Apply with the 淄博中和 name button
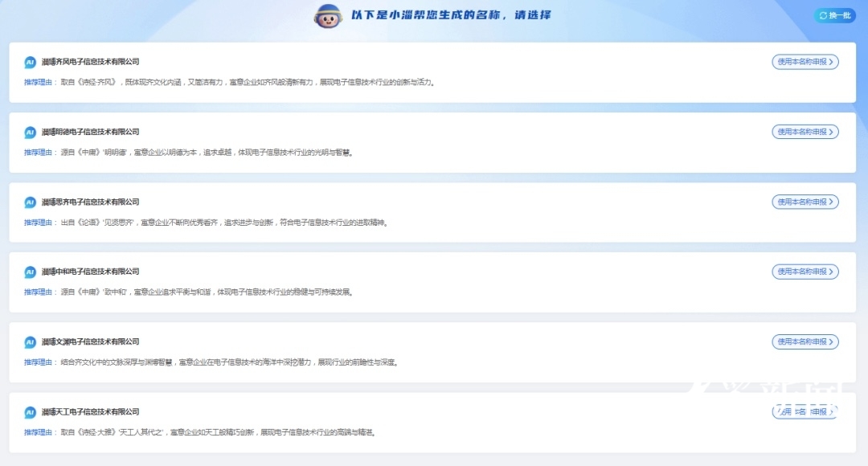Image resolution: width=868 pixels, height=466 pixels. [x=805, y=272]
